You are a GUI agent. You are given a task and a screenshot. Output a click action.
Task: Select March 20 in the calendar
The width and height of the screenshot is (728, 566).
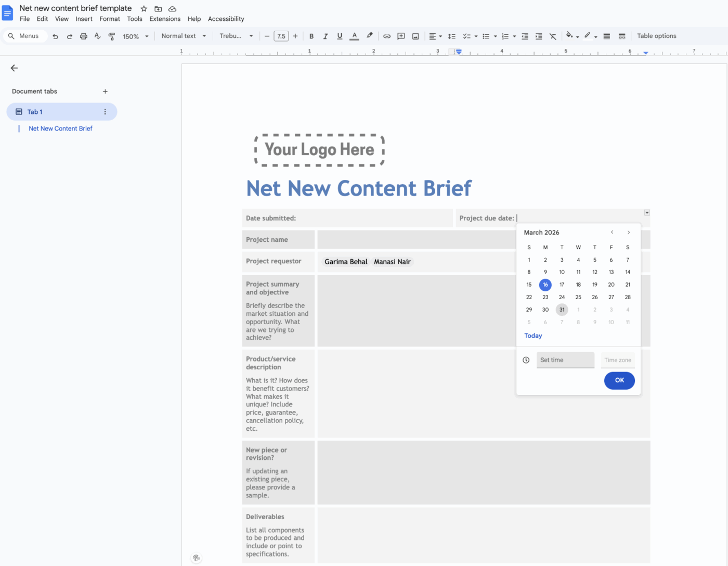(x=611, y=285)
